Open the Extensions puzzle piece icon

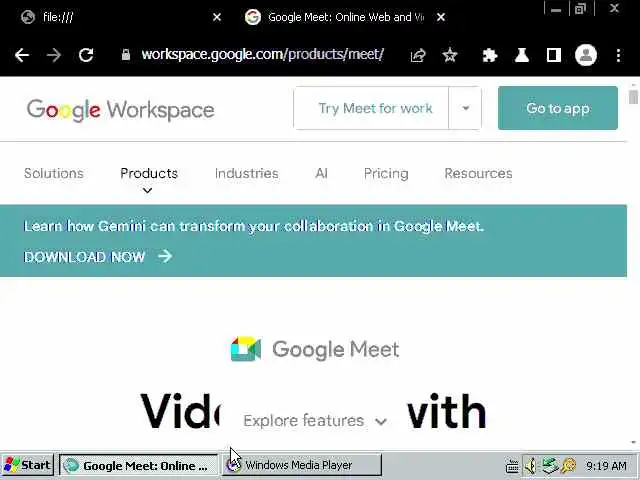489,55
